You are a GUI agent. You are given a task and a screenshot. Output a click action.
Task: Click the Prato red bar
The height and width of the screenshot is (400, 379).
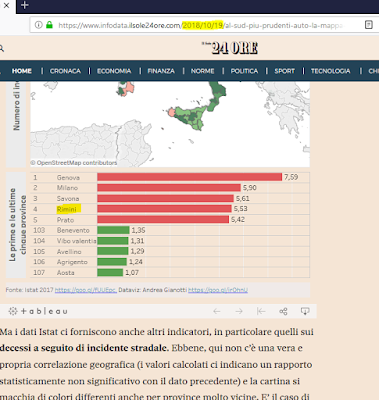(163, 220)
